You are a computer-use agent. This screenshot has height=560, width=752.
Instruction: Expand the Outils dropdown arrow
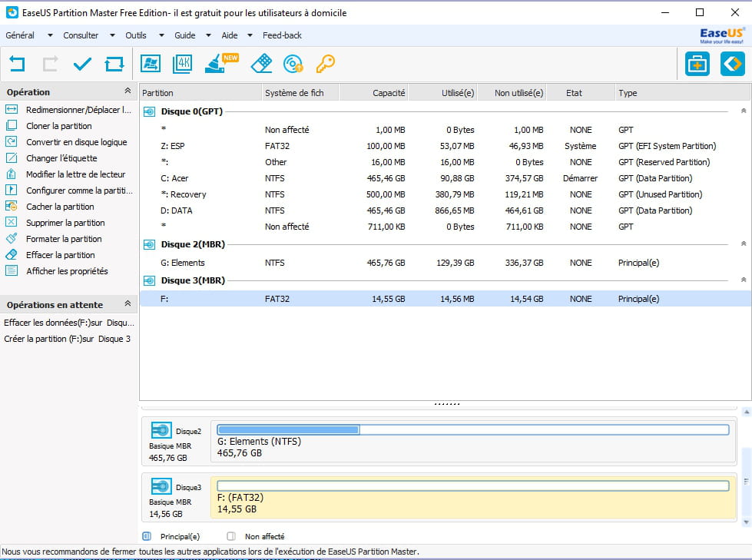click(x=161, y=35)
